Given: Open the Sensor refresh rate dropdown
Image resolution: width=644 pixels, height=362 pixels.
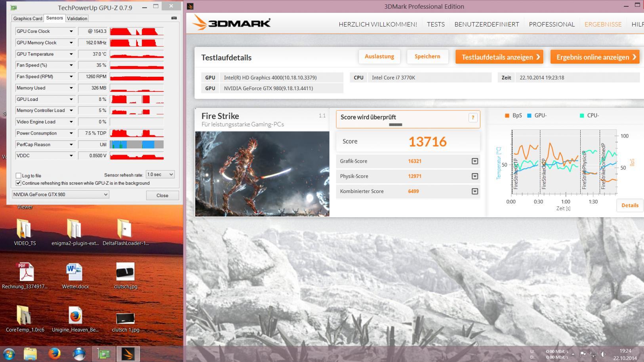Looking at the screenshot, I should click(160, 174).
